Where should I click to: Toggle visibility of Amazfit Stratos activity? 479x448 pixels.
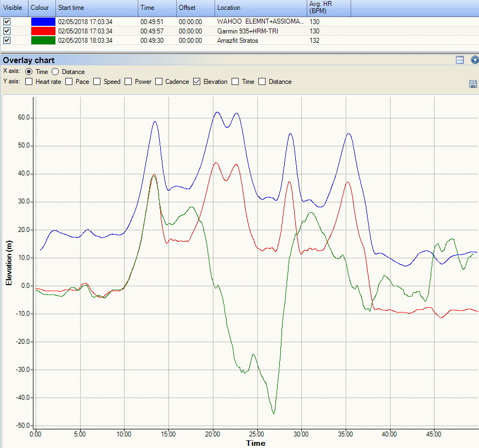pyautogui.click(x=7, y=40)
